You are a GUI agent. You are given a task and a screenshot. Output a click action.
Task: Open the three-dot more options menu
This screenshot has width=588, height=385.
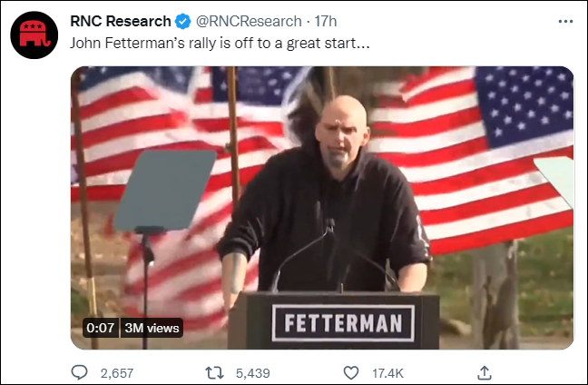tap(565, 22)
